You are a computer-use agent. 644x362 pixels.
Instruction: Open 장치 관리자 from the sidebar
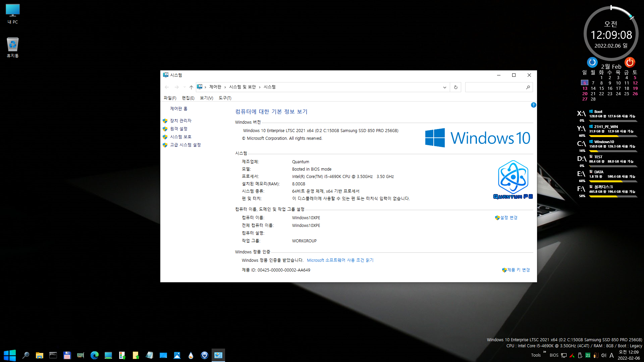[x=180, y=121]
